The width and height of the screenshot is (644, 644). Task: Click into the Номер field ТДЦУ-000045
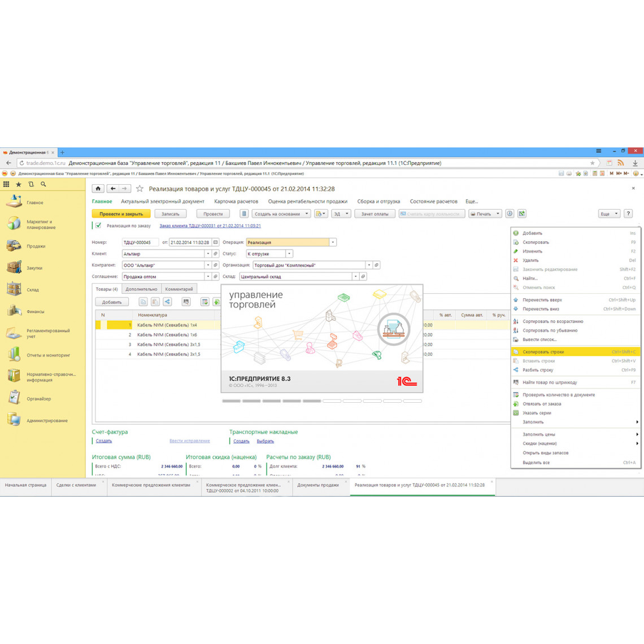pos(140,242)
